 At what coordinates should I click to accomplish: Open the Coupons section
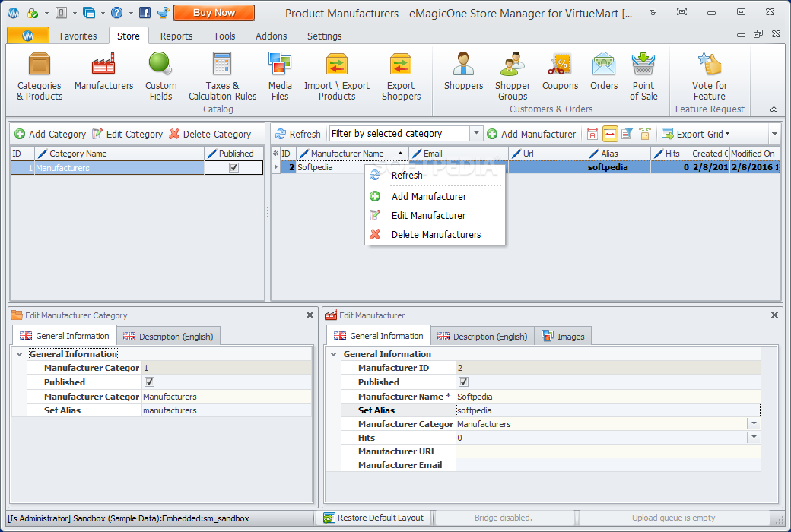560,71
